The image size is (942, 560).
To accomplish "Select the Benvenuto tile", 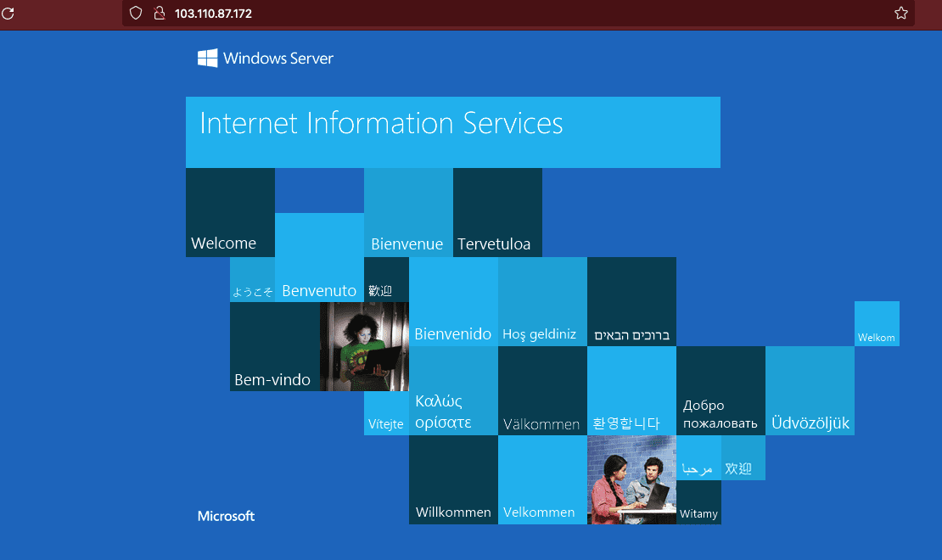I will [319, 257].
